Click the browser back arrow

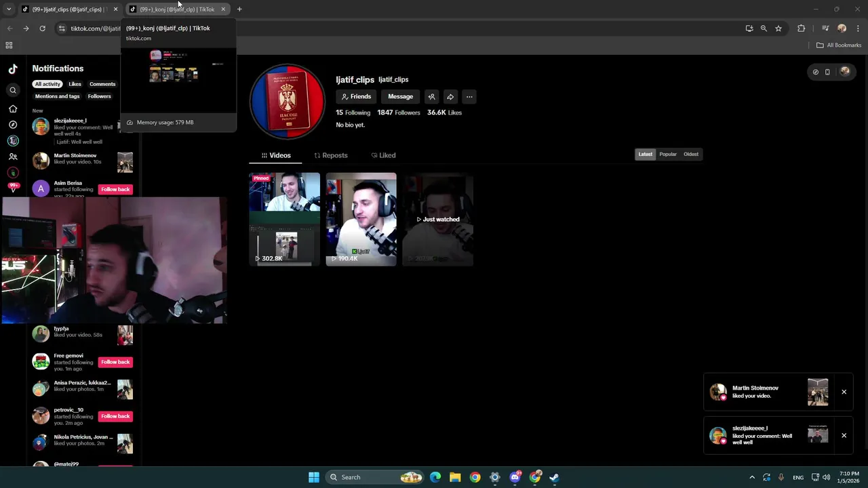pos(9,28)
